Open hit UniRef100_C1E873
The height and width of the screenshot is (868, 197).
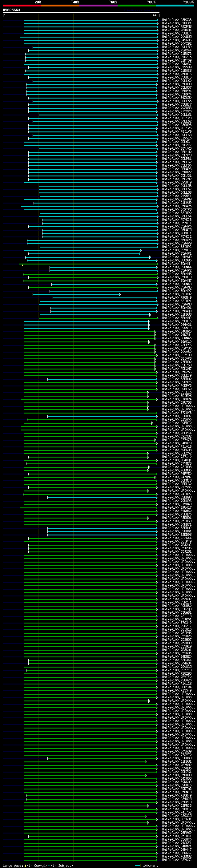click(177, 54)
